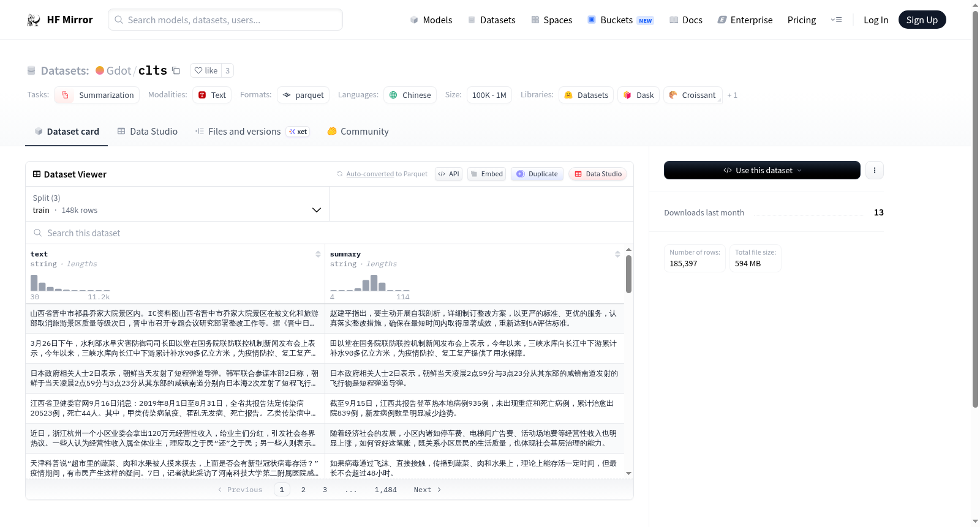This screenshot has height=527, width=980.
Task: Open Data Studio button in viewer
Action: tap(598, 174)
